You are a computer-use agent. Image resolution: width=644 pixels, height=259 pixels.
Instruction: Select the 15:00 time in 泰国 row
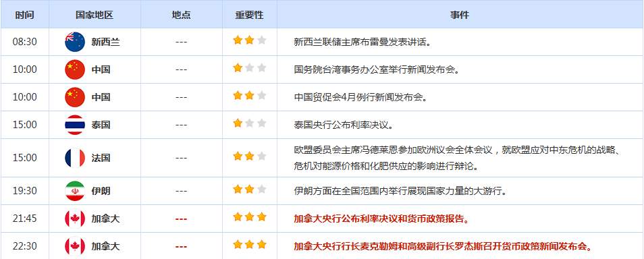[25, 125]
